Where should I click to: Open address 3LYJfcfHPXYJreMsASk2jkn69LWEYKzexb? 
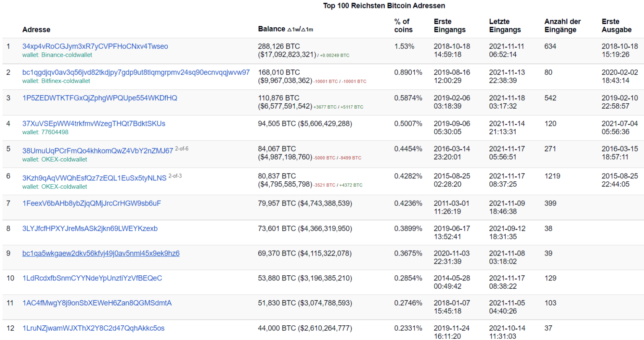click(90, 228)
